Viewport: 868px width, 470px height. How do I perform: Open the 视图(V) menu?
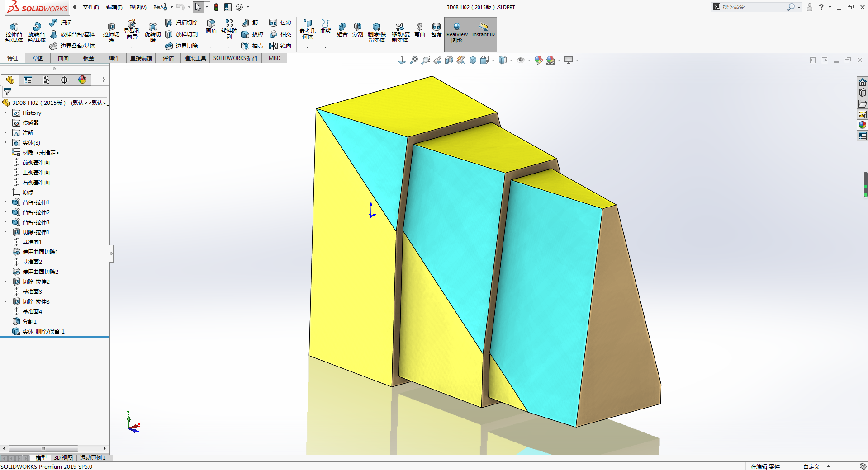pyautogui.click(x=138, y=7)
